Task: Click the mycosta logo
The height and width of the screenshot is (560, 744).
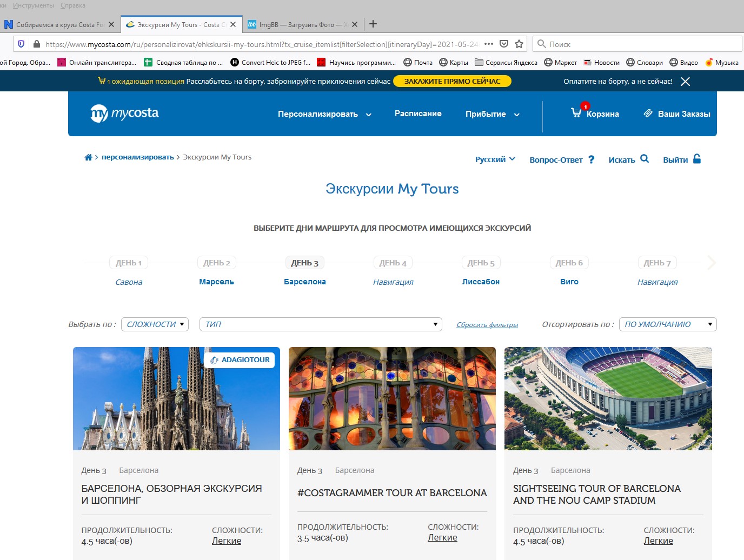Action: click(124, 114)
